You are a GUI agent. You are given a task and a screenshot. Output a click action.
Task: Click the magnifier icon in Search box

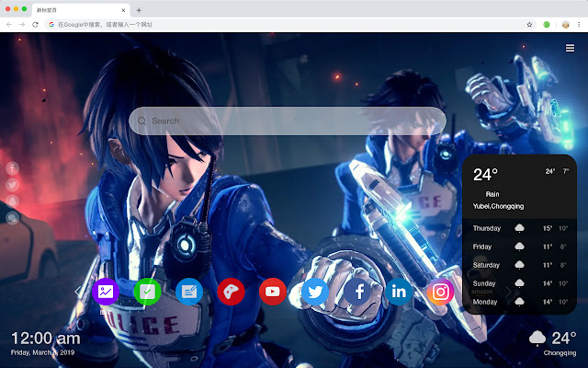click(x=141, y=121)
